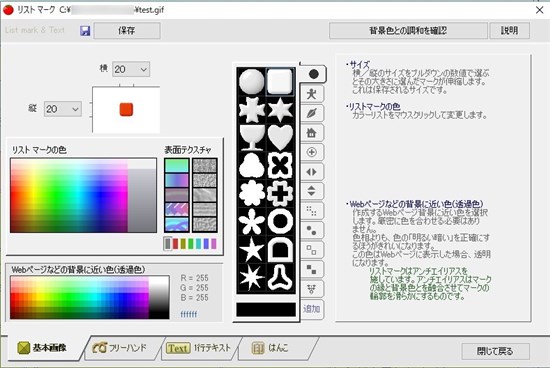Open the left-right arrows category tab
This screenshot has height=368, width=550.
click(312, 172)
